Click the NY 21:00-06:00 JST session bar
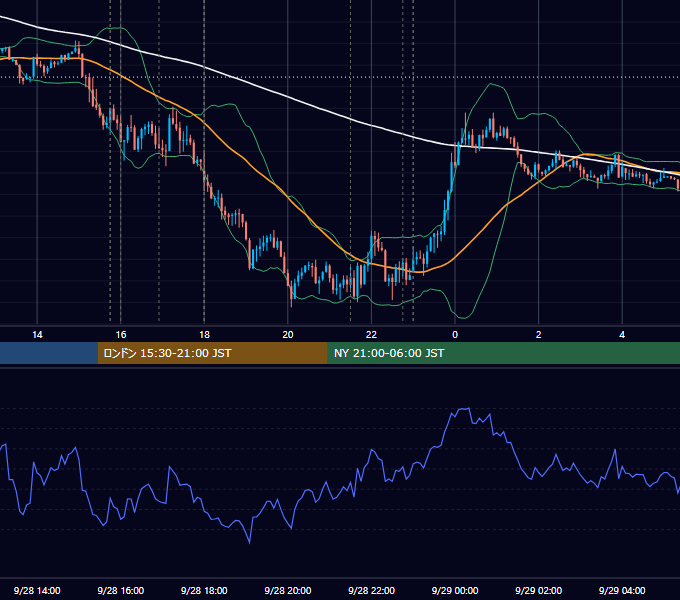Viewport: 680px width, 600px height. coord(503,353)
